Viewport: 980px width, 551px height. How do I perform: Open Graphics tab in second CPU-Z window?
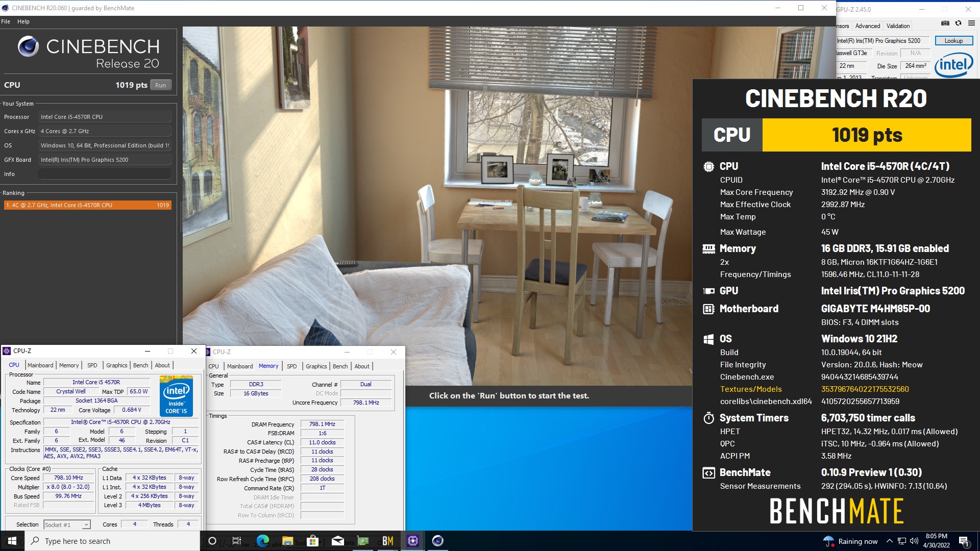coord(316,366)
